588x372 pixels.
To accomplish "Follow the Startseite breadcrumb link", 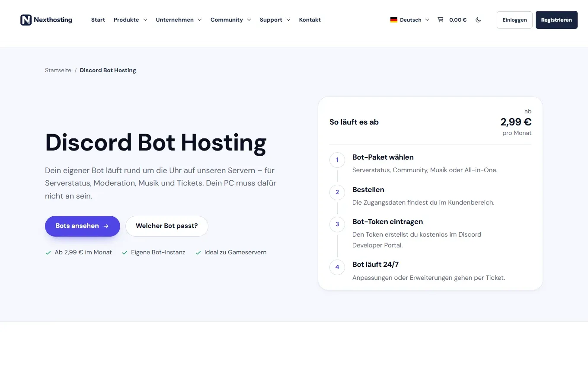I will 58,71.
